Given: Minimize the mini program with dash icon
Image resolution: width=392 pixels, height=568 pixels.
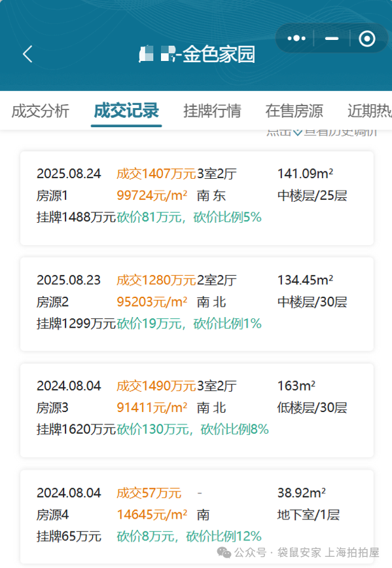Looking at the screenshot, I should click(x=332, y=39).
